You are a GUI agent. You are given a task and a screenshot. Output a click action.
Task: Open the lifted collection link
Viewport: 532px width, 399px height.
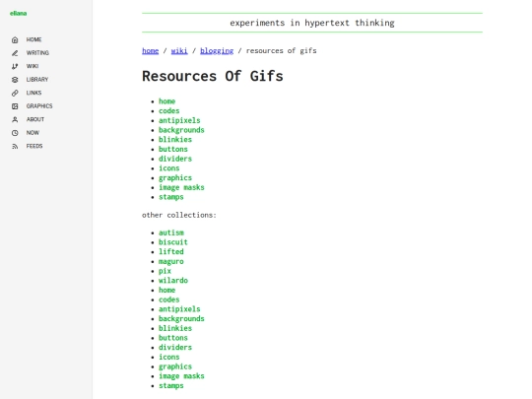171,252
